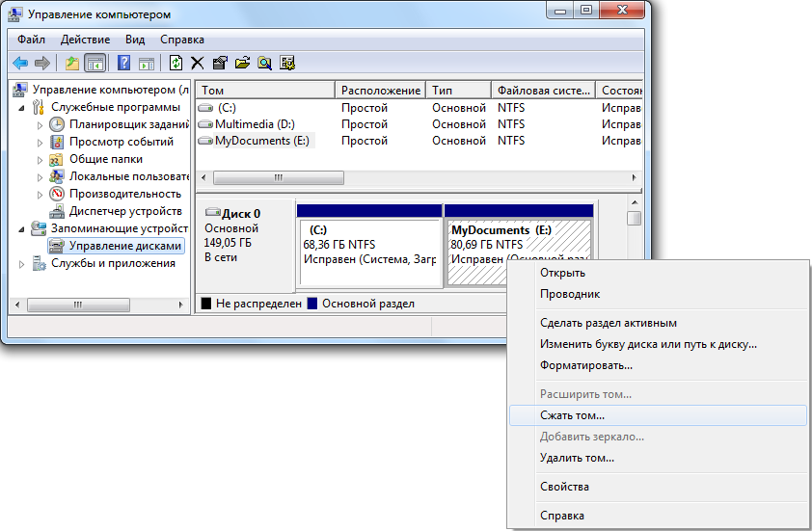Click the Disk 0 drive icon

click(212, 212)
